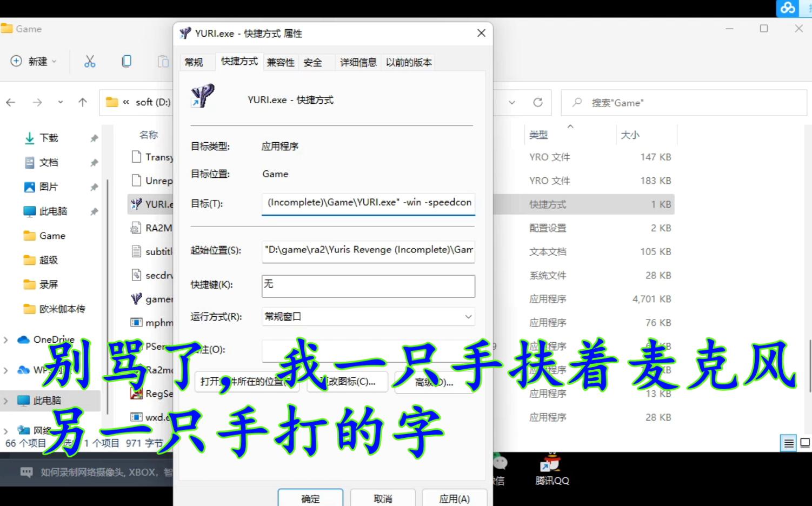Open 下载 in quick access
This screenshot has height=506, width=812.
pyautogui.click(x=49, y=138)
